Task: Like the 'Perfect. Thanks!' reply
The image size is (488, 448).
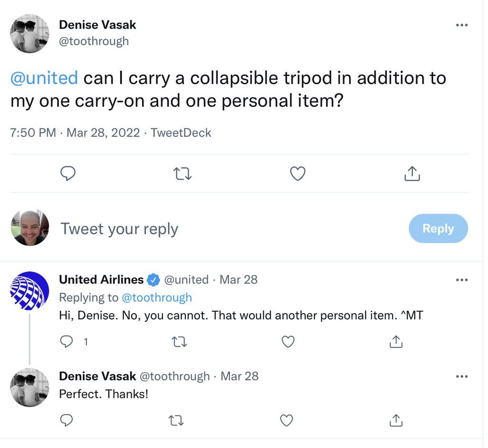Action: tap(286, 420)
